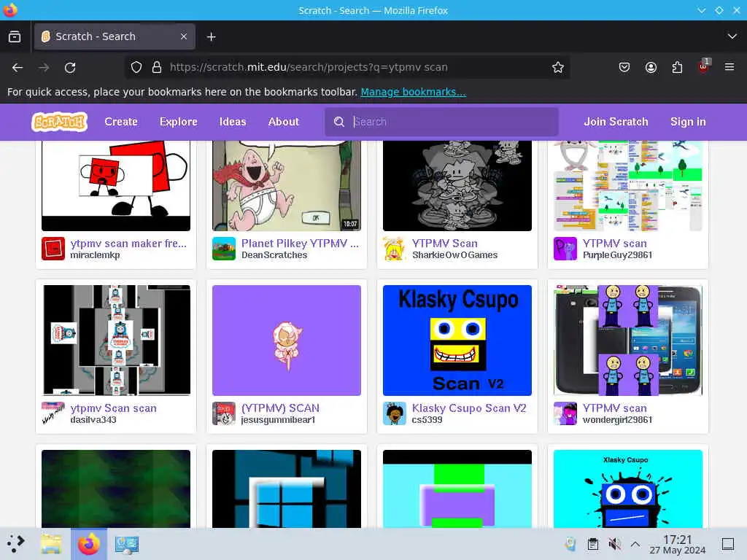Click the muted volume tray icon
This screenshot has width=747, height=560.
coord(614,544)
